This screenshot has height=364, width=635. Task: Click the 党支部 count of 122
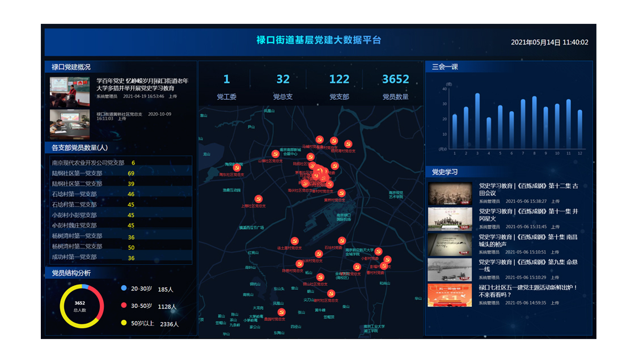point(339,79)
